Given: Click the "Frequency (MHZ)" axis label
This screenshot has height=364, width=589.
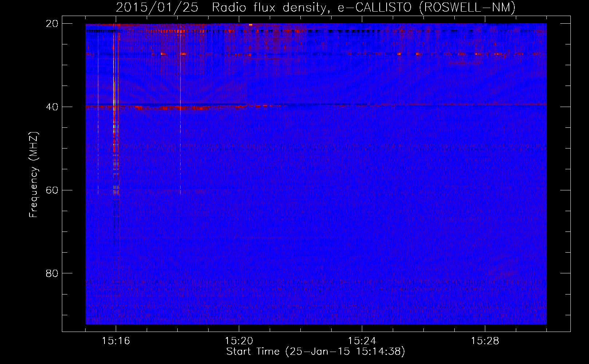Looking at the screenshot, I should click(x=34, y=175).
